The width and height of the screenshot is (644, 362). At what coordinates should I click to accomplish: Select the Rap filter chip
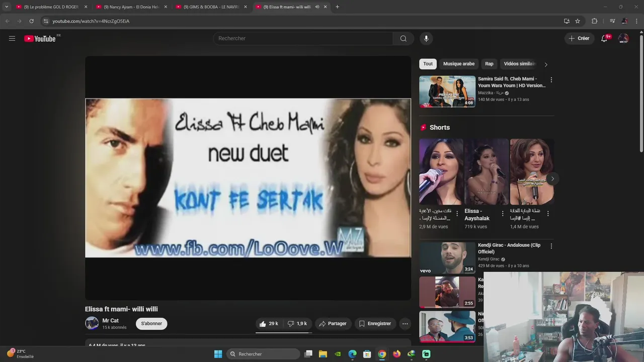point(489,64)
